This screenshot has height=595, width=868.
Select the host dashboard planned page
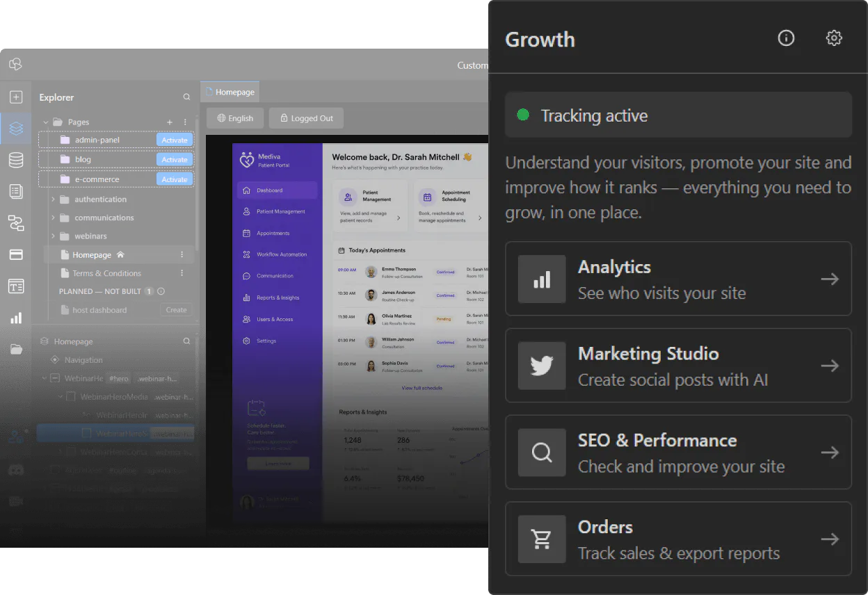click(x=99, y=310)
